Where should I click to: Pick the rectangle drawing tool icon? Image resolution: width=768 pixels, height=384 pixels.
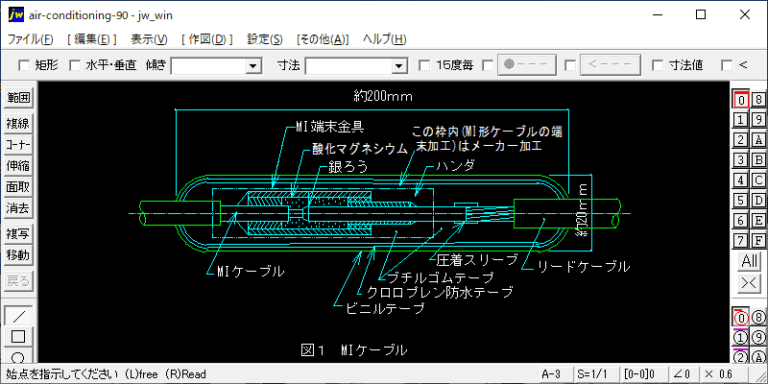pyautogui.click(x=19, y=337)
